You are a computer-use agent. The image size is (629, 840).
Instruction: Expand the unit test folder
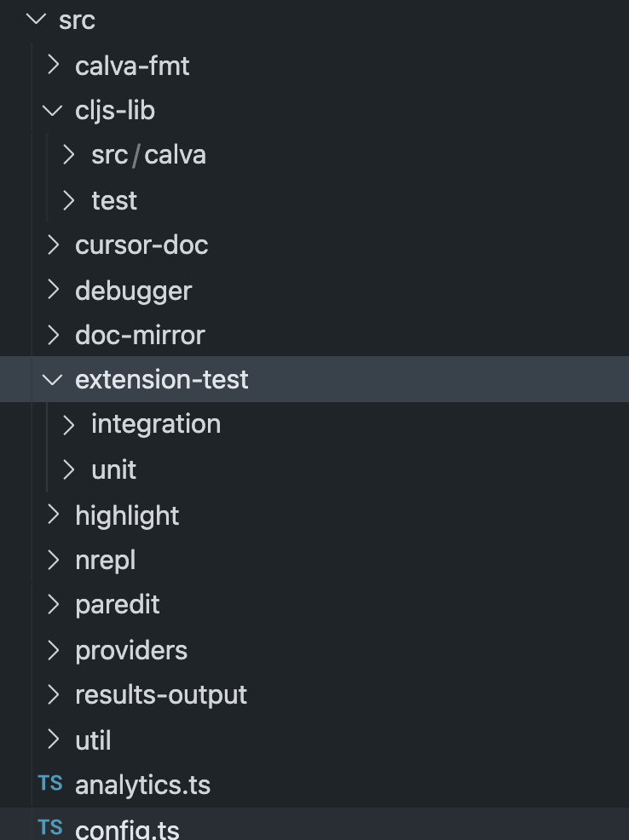113,469
